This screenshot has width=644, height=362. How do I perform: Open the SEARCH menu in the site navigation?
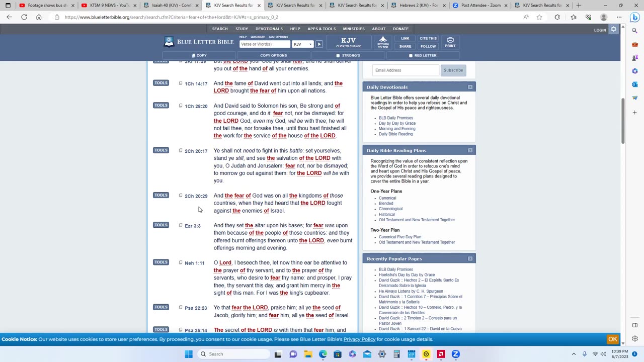point(220,29)
